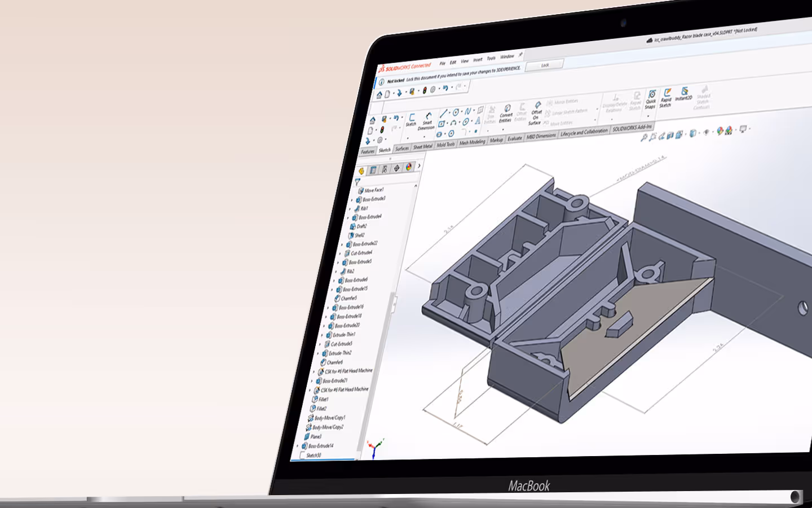Select the Offset On Surface tool
Screen dimensions: 812x508
[536, 113]
